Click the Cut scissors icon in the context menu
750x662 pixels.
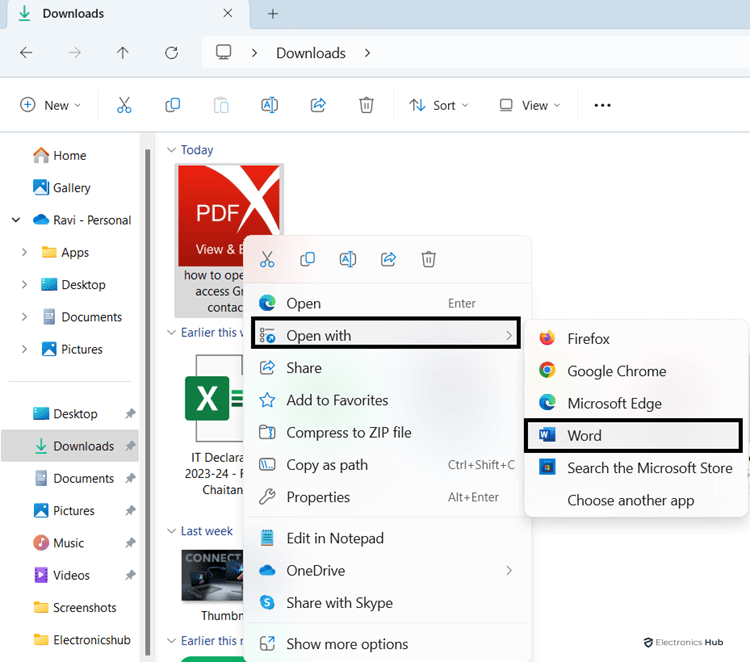tap(267, 259)
